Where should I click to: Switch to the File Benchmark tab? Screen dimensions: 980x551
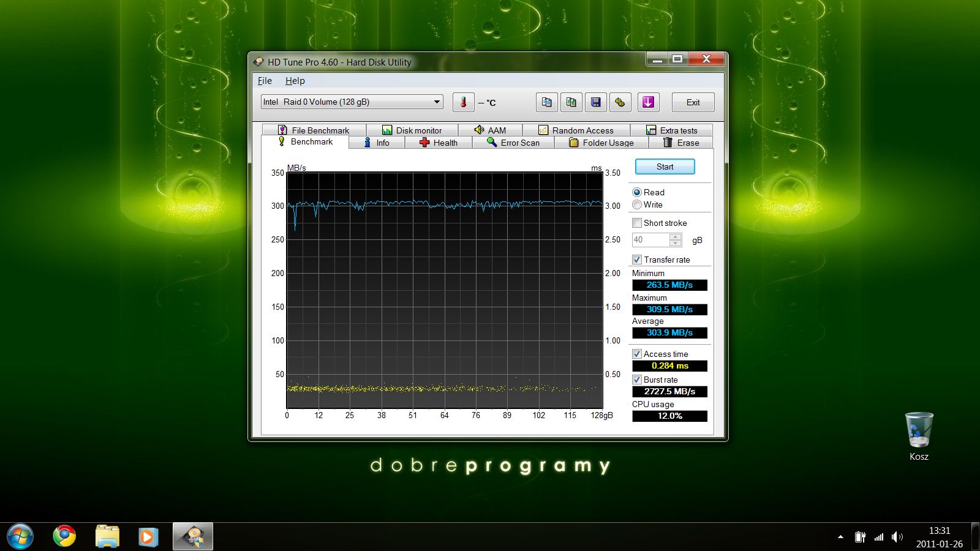click(x=314, y=130)
